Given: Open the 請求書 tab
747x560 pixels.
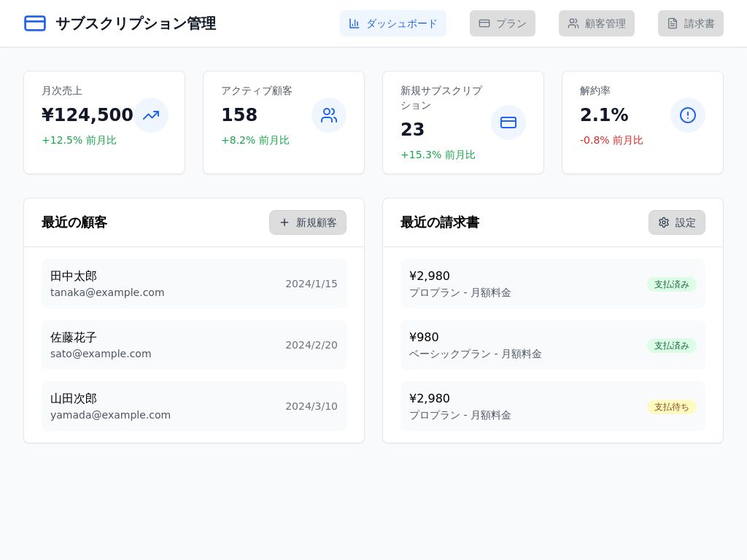Looking at the screenshot, I should tap(691, 23).
